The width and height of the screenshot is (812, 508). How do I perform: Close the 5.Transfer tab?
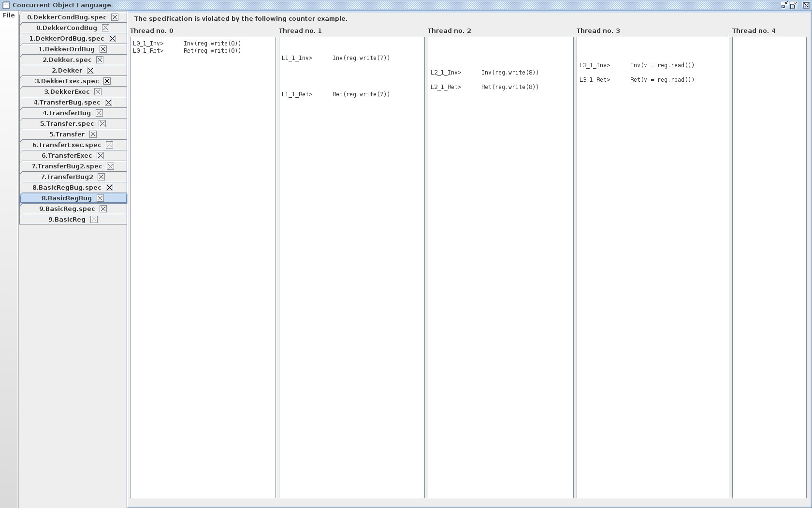click(93, 134)
